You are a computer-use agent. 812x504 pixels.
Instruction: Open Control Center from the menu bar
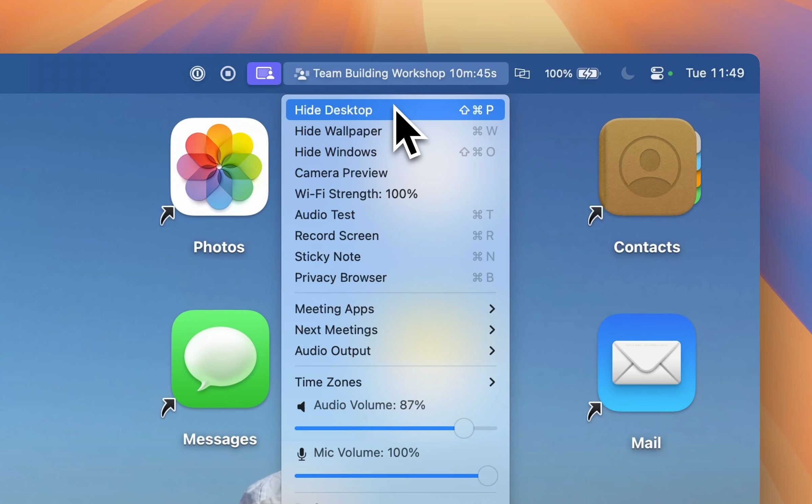click(x=657, y=73)
